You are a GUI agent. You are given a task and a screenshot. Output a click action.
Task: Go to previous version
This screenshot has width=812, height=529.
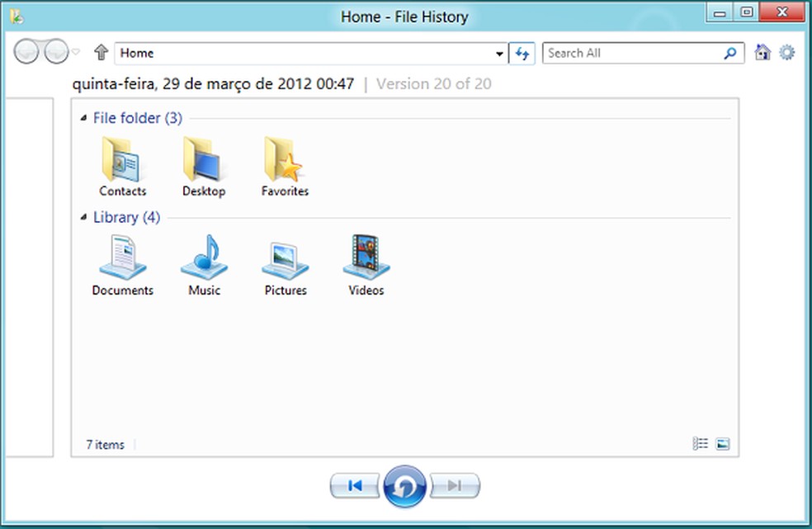coord(355,485)
